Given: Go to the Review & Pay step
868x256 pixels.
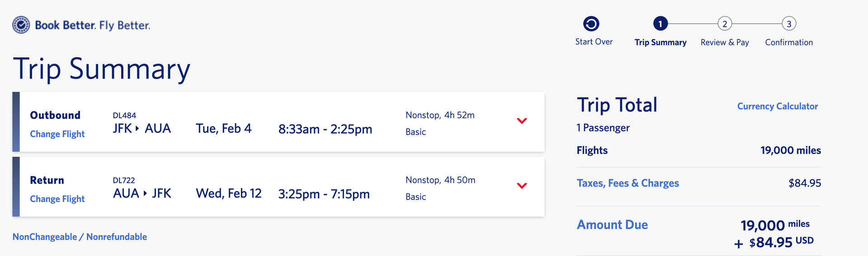Looking at the screenshot, I should 725,42.
